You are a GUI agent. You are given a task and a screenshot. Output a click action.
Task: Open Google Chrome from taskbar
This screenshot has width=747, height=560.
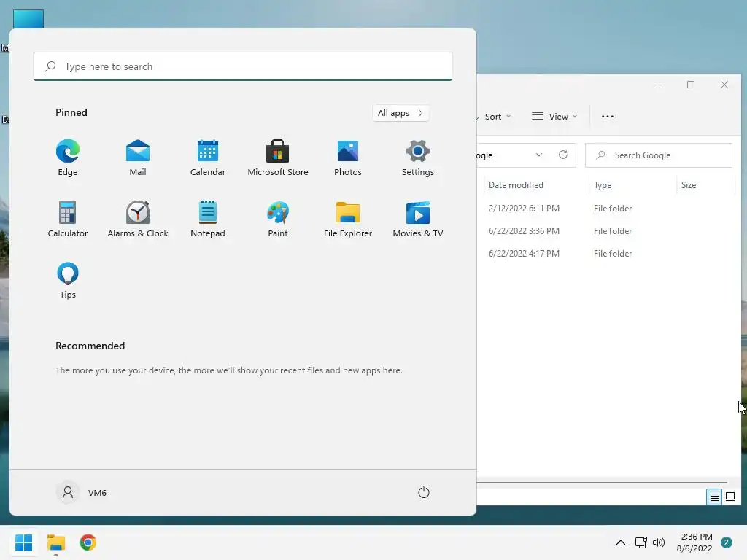point(88,542)
